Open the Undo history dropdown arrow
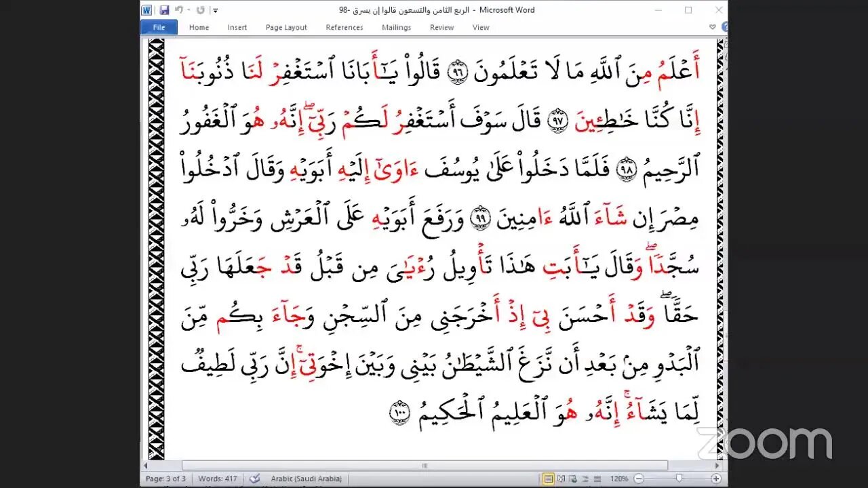The height and width of the screenshot is (488, 868). (x=187, y=10)
